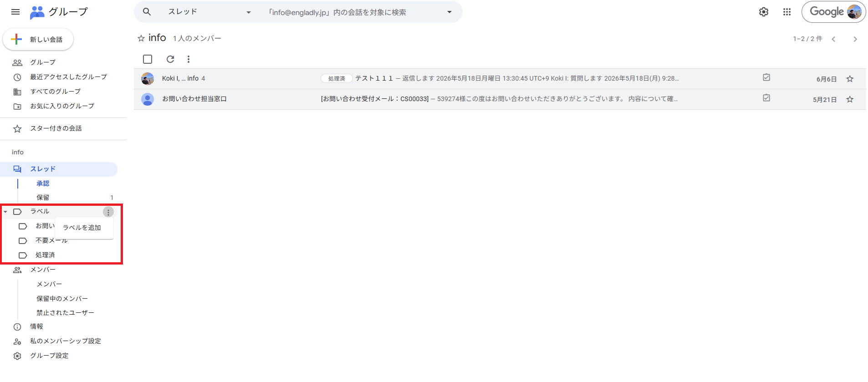
Task: Open the search target group dropdown arrow
Action: (449, 12)
